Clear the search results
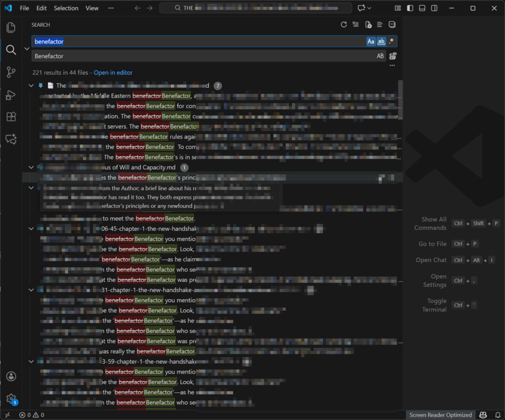The width and height of the screenshot is (505, 420). 355,25
